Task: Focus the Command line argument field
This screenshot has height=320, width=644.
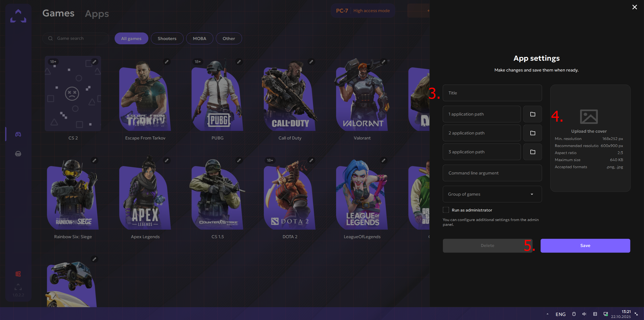Action: point(492,173)
